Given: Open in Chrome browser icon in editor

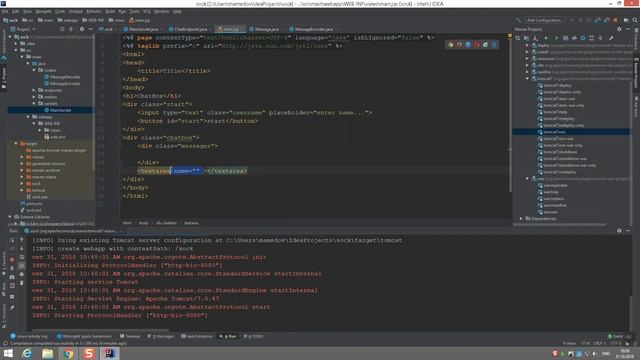Looking at the screenshot, I should (x=451, y=44).
